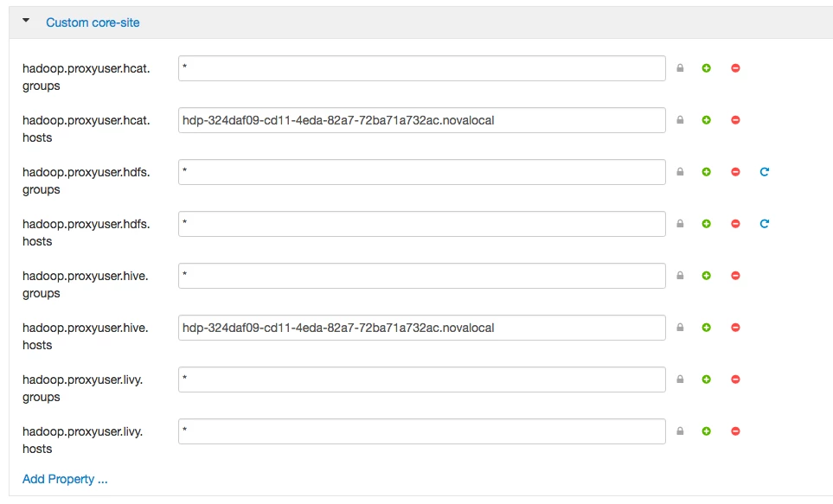
Task: Click the green override icon for hadoop.proxyuser.hcat.hosts
Action: [706, 120]
